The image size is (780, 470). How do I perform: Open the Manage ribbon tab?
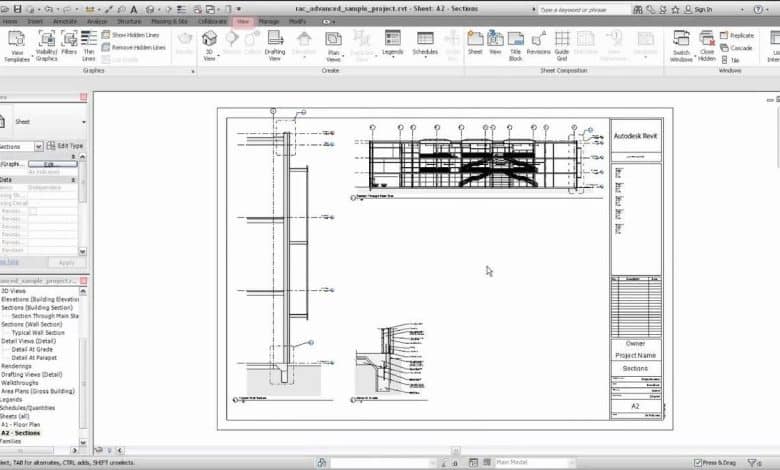[x=269, y=21]
